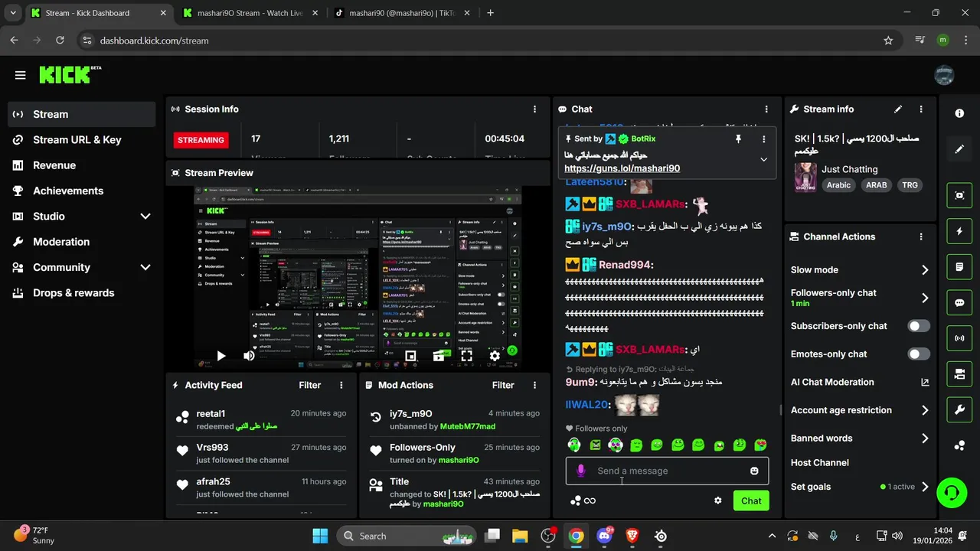Select Stream in left navigation
The image size is (980, 551).
pyautogui.click(x=82, y=114)
